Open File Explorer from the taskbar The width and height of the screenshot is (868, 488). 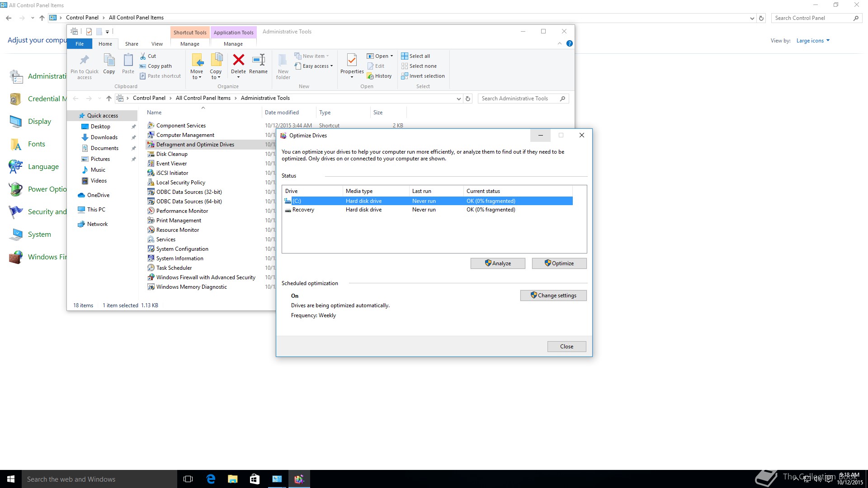(232, 479)
